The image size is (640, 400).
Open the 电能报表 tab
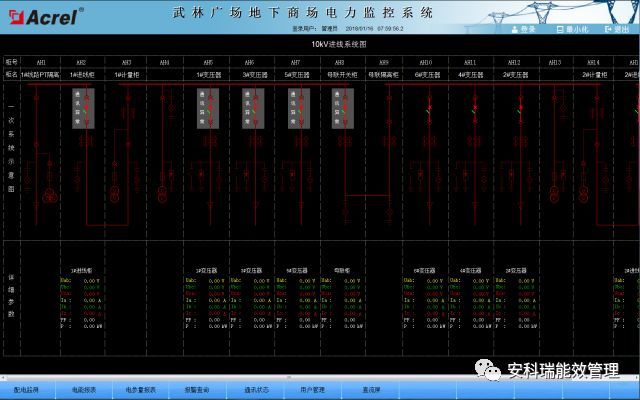pyautogui.click(x=83, y=389)
